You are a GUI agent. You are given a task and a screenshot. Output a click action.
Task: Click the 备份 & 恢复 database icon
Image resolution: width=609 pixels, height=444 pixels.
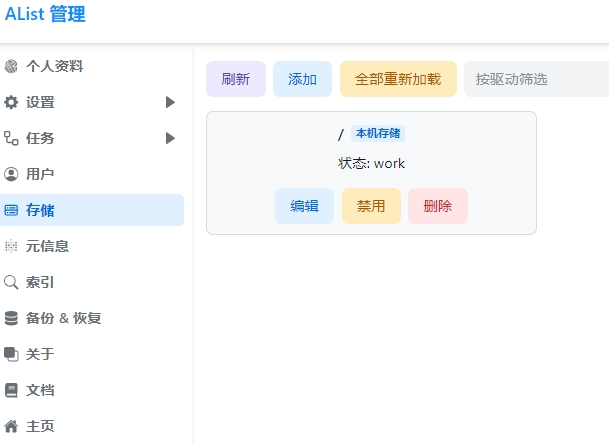click(11, 318)
